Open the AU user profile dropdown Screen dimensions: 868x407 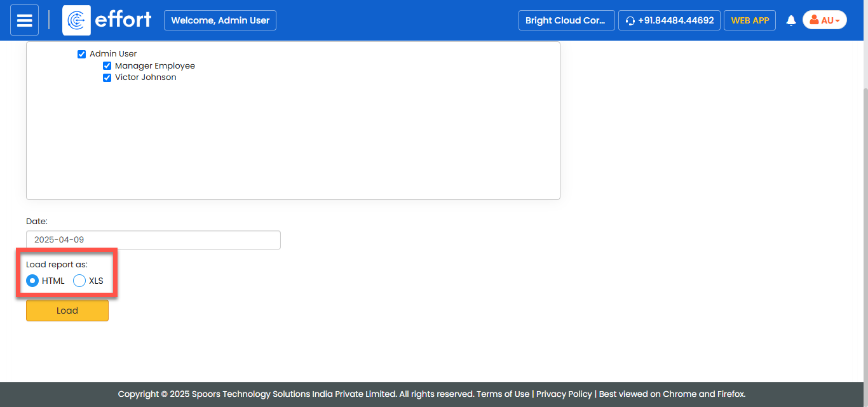coord(824,20)
